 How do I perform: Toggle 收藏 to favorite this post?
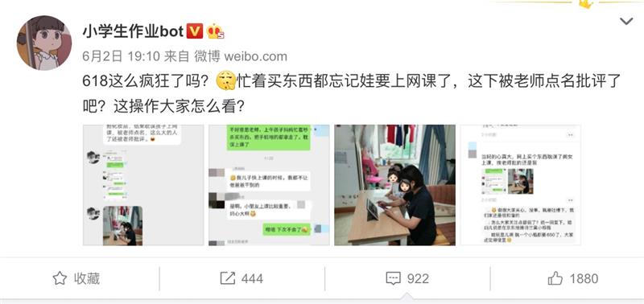pos(76,278)
